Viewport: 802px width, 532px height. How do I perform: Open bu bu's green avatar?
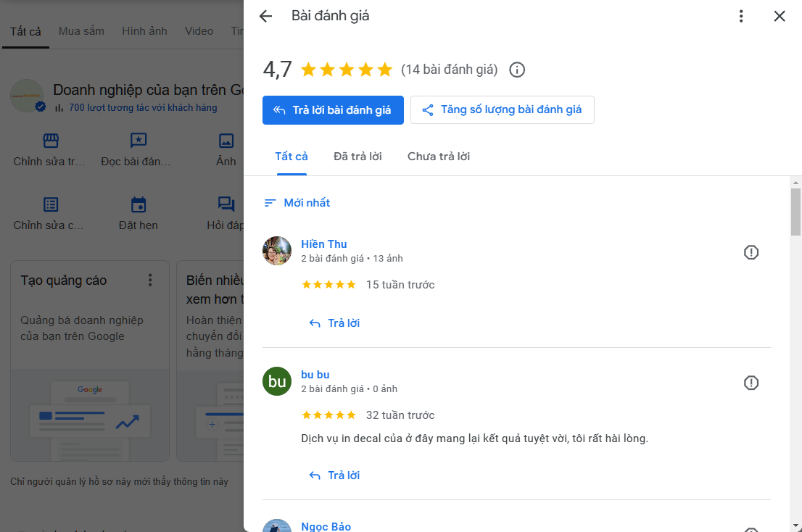pyautogui.click(x=277, y=381)
